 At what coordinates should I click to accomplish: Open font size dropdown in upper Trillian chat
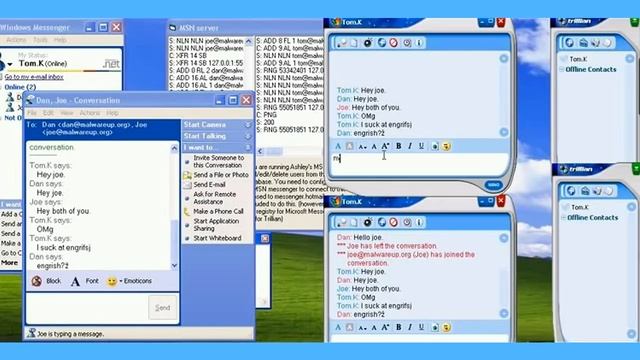coord(362,147)
